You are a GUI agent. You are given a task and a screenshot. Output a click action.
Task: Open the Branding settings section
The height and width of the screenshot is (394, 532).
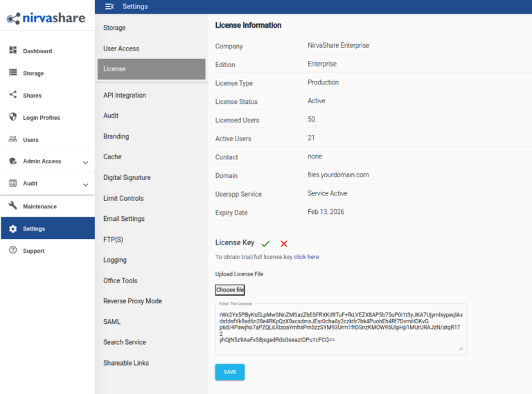click(x=116, y=136)
